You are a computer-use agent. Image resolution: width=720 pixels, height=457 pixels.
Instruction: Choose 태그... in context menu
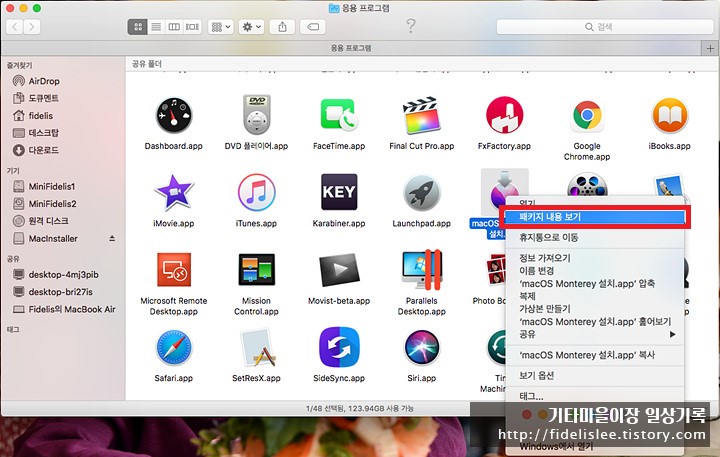click(595, 396)
